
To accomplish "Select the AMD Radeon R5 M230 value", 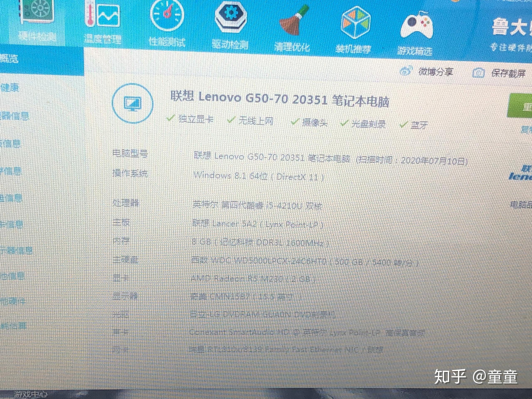I will click(253, 279).
